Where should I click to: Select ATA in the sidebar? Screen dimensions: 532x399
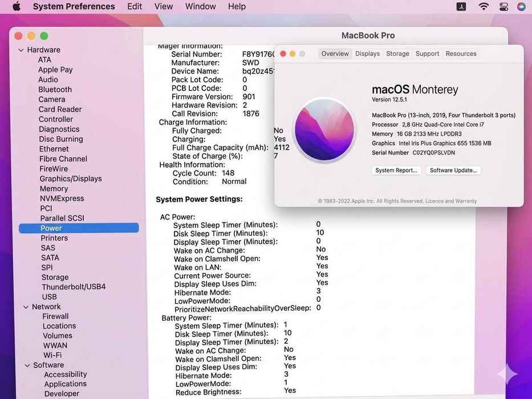point(44,60)
